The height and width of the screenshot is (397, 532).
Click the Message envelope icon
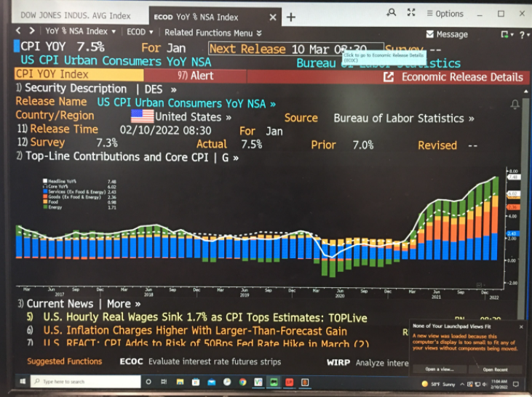[430, 34]
